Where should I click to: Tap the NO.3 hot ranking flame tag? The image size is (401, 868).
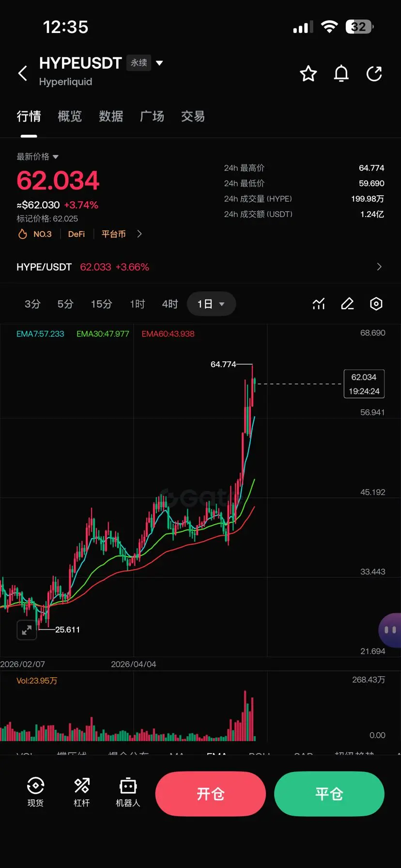(x=35, y=234)
